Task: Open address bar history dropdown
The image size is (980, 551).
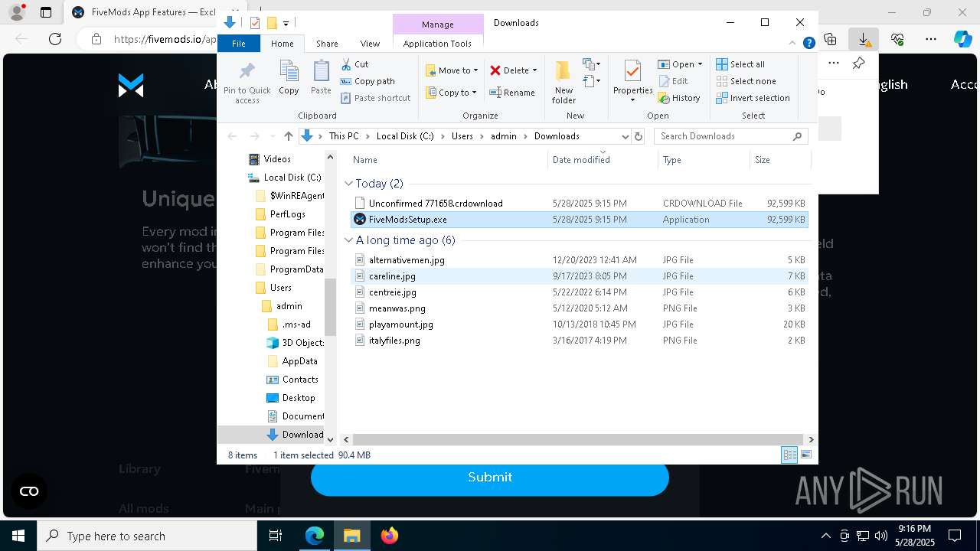Action: pyautogui.click(x=625, y=136)
